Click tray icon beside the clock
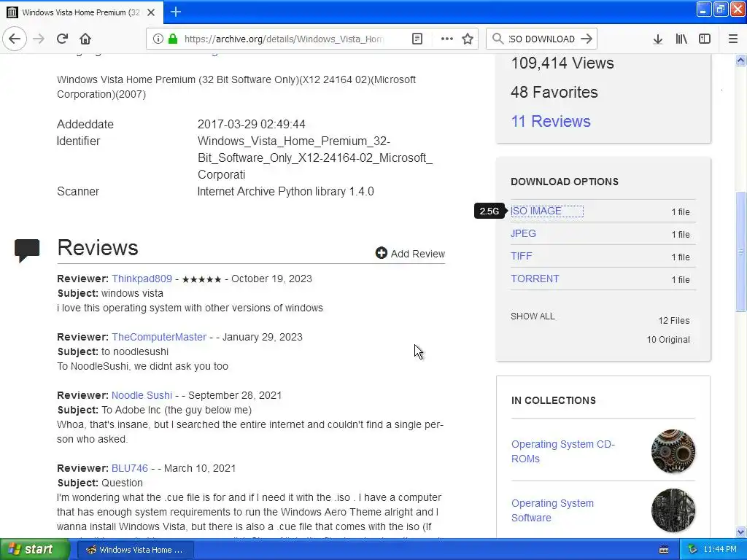747x560 pixels. tap(693, 550)
